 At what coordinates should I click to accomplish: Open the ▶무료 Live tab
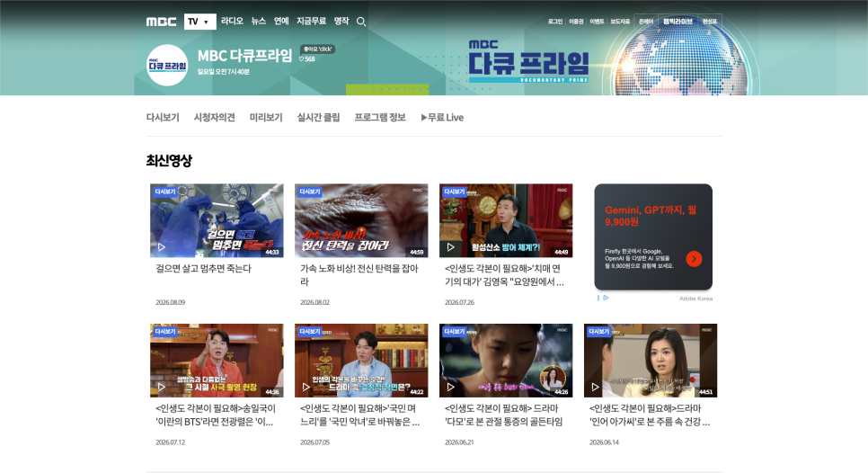(442, 118)
